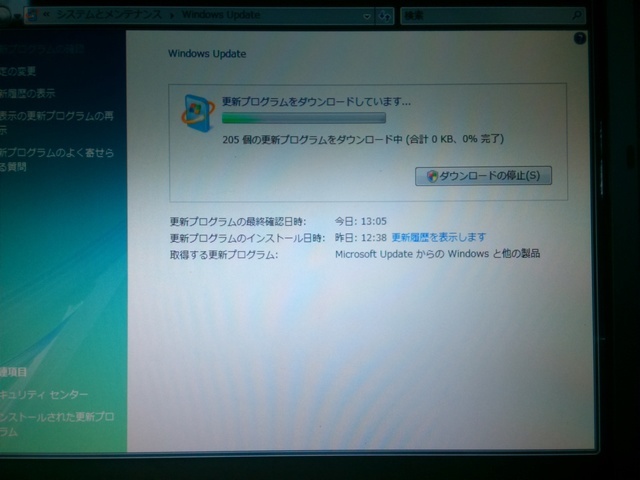The width and height of the screenshot is (640, 480).
Task: Click the Windows Update page heading
Action: (207, 54)
